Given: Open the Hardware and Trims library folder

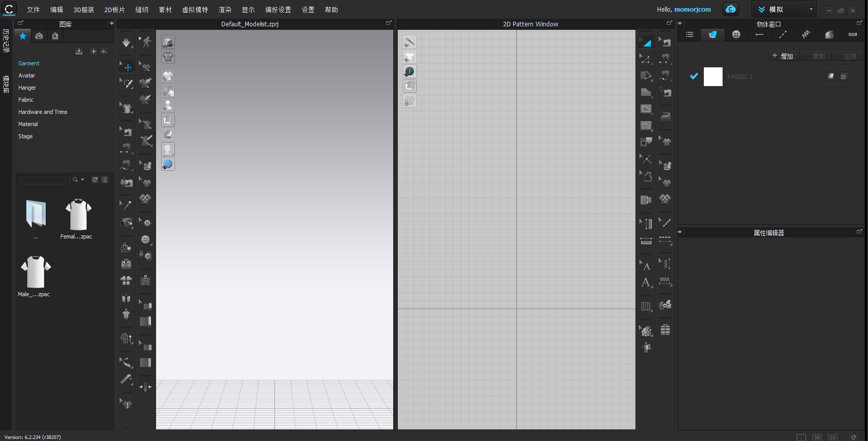Looking at the screenshot, I should click(x=43, y=112).
